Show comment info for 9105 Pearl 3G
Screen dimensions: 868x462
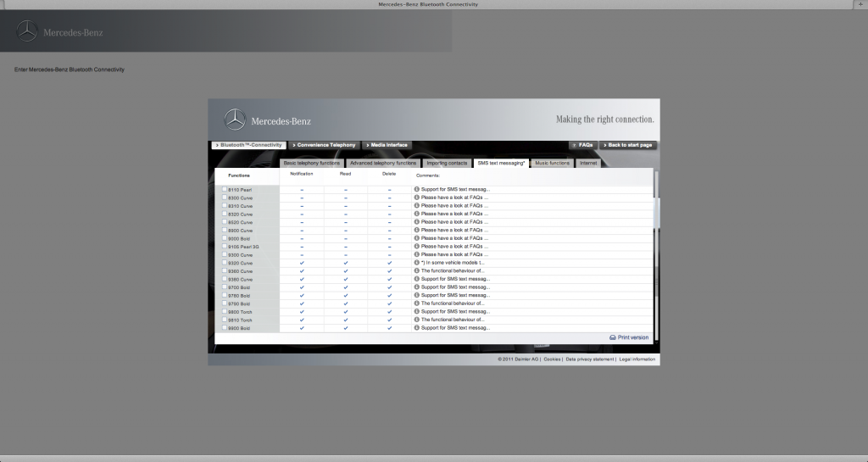point(417,246)
